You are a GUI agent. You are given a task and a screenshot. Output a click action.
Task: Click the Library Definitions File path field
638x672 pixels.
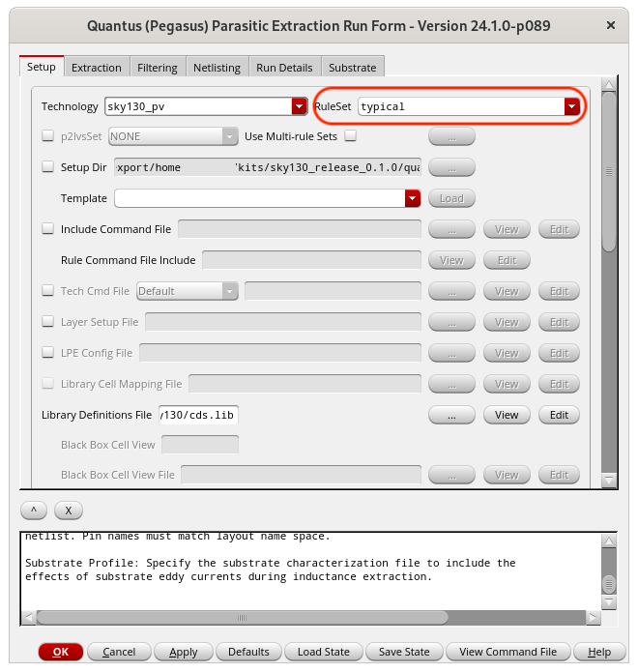click(x=197, y=415)
